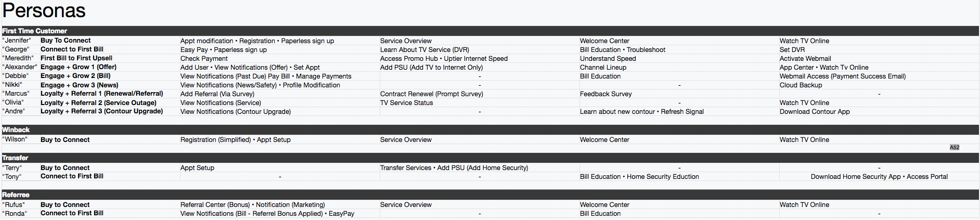Select the Winback section header
Image resolution: width=980 pixels, height=220 pixels.
[x=490, y=130]
